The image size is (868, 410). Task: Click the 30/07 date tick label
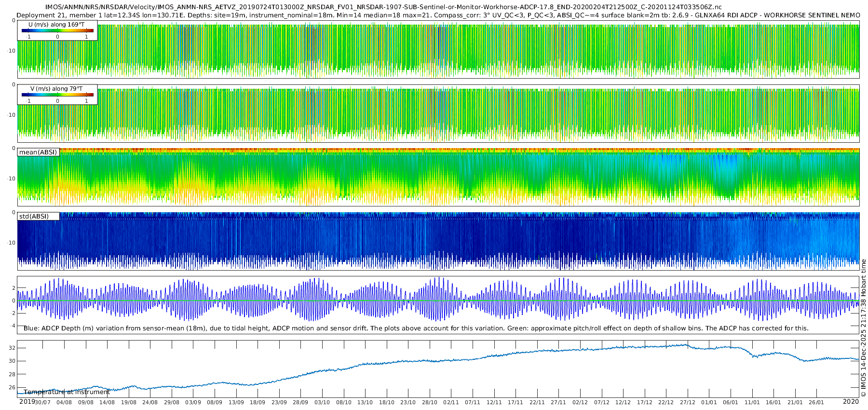click(42, 402)
